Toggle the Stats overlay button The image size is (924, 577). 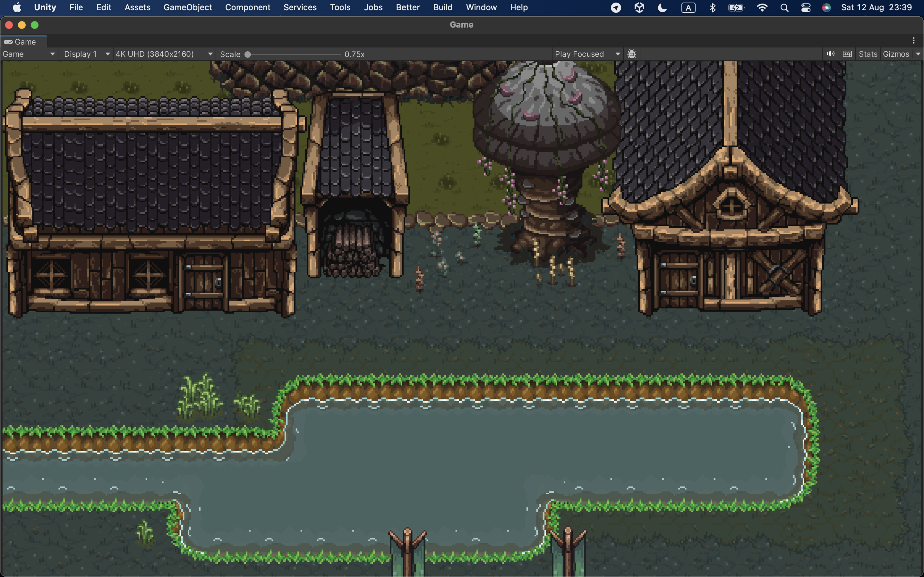(x=868, y=54)
